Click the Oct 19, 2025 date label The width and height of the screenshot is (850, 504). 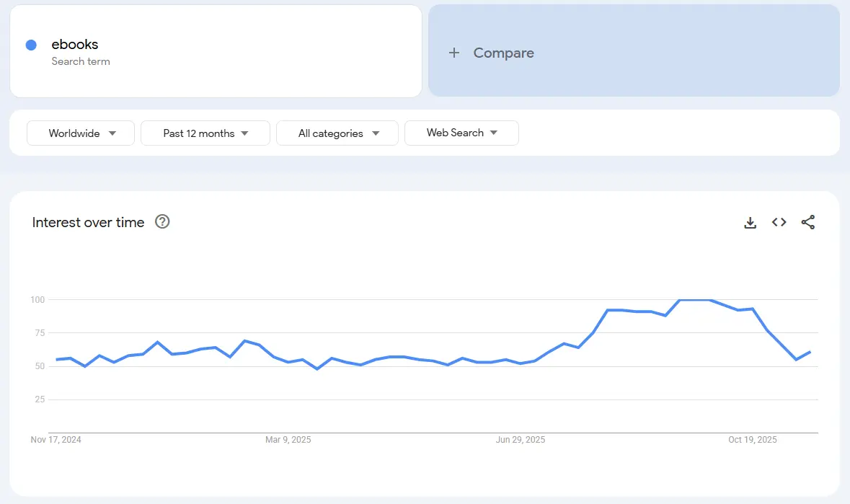click(x=753, y=440)
